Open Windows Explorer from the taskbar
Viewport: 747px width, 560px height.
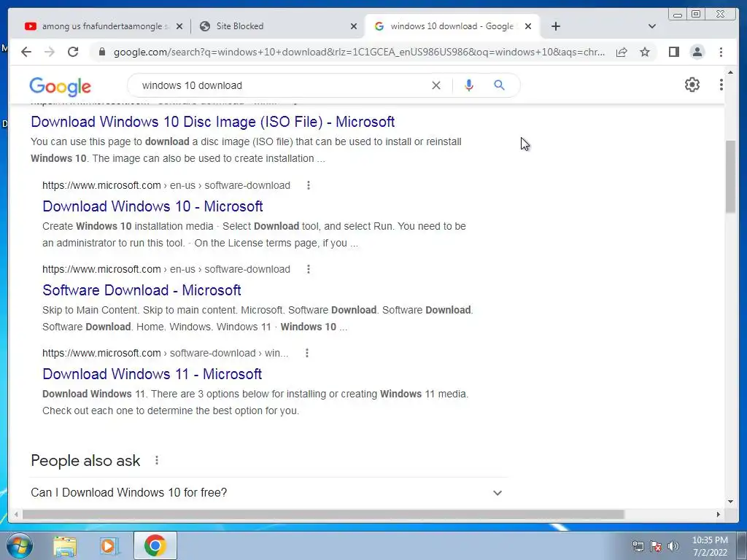coord(65,546)
